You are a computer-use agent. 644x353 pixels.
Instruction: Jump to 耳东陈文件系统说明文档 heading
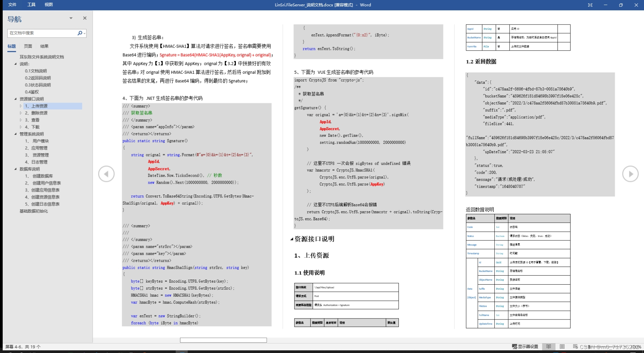point(42,57)
